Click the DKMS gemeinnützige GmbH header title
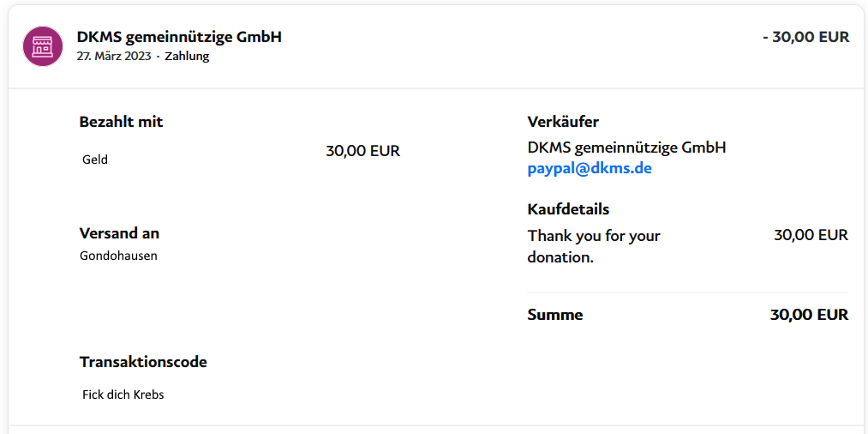Screen dimensions: 868x434 coord(179,37)
